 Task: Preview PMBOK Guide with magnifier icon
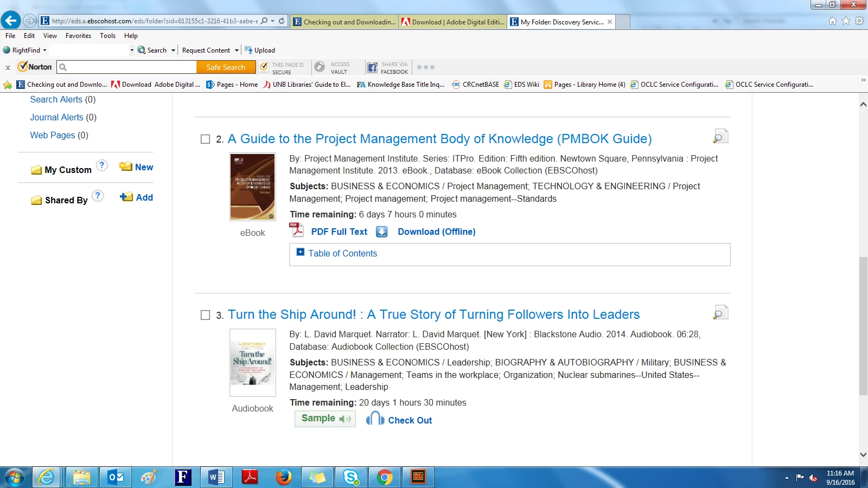tap(720, 136)
